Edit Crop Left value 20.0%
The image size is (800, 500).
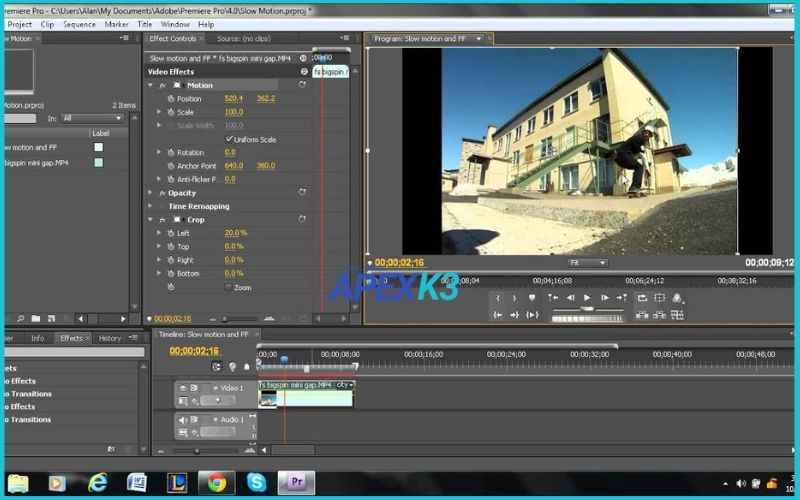point(235,233)
